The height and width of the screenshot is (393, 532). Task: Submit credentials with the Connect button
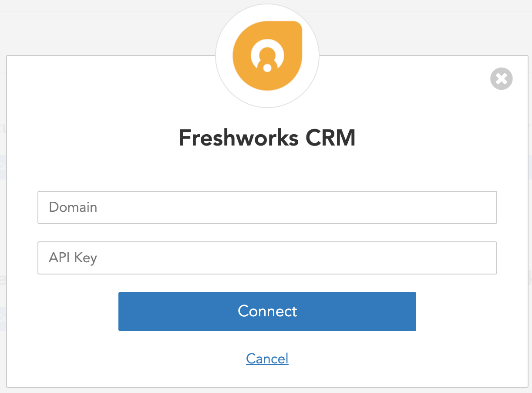point(267,312)
